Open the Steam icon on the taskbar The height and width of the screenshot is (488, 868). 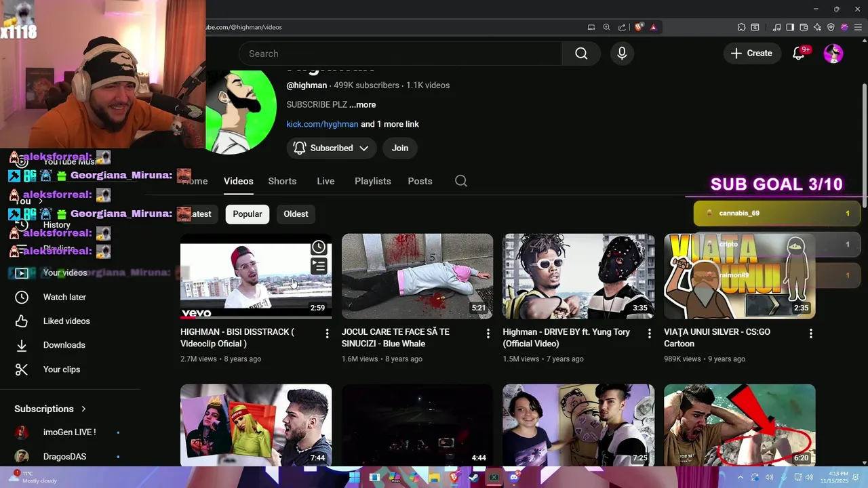point(473,477)
